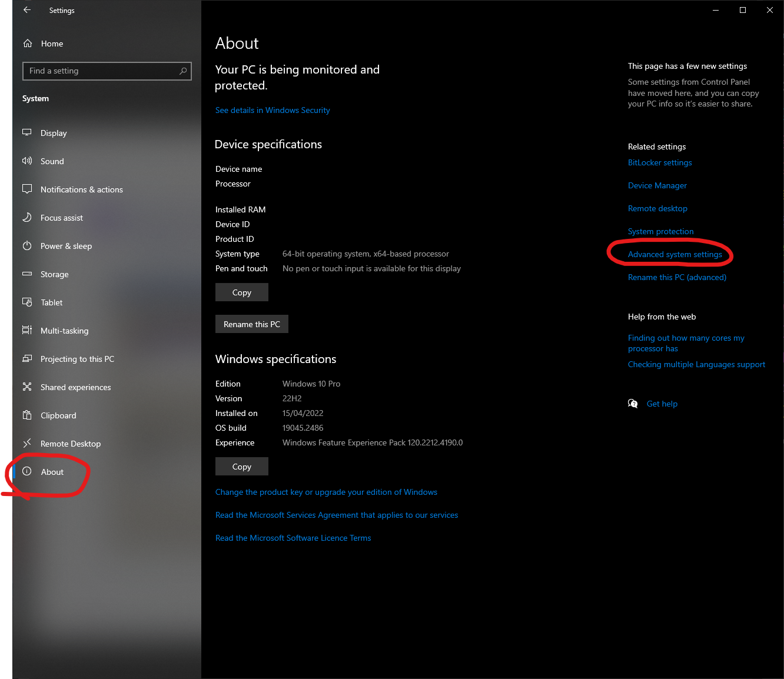The height and width of the screenshot is (679, 784).
Task: Select the Storage menu item
Action: coord(107,274)
